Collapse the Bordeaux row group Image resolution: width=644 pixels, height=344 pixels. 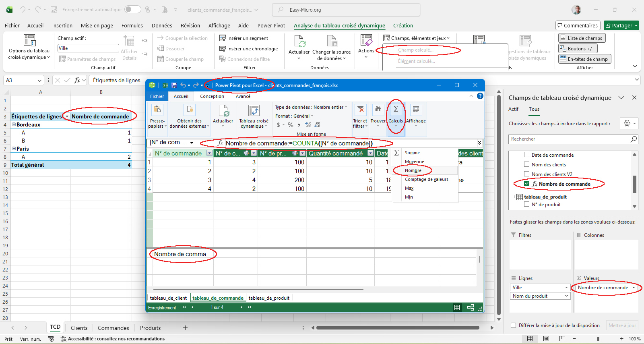pos(14,124)
